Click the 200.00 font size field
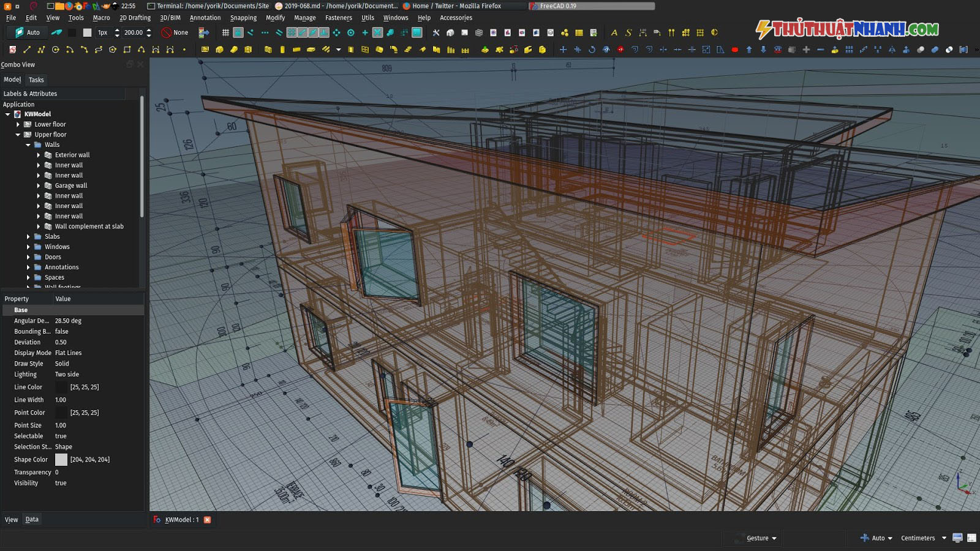The height and width of the screenshot is (551, 980). 134,32
